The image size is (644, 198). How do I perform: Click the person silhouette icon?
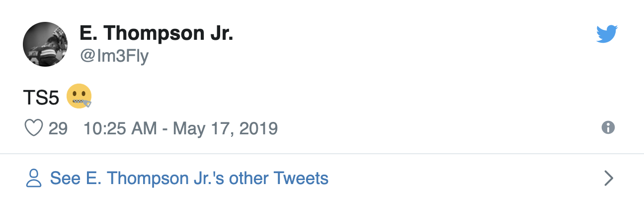(34, 178)
